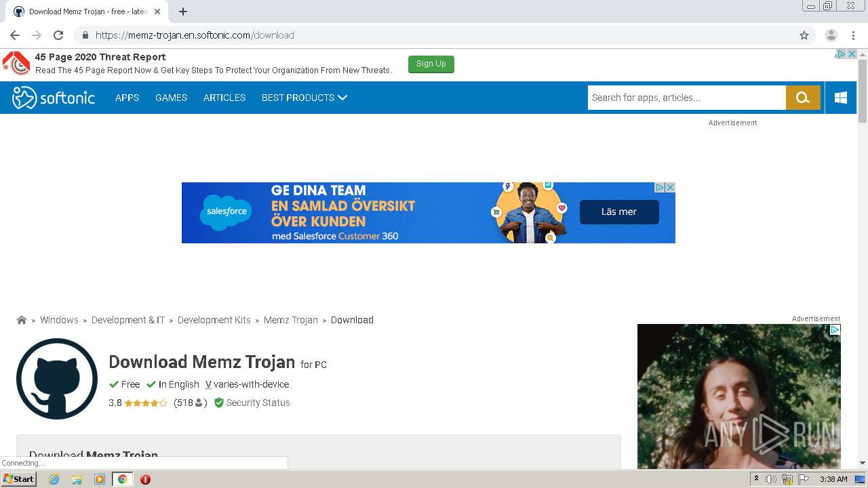Click the Softonic logo

coord(54,98)
